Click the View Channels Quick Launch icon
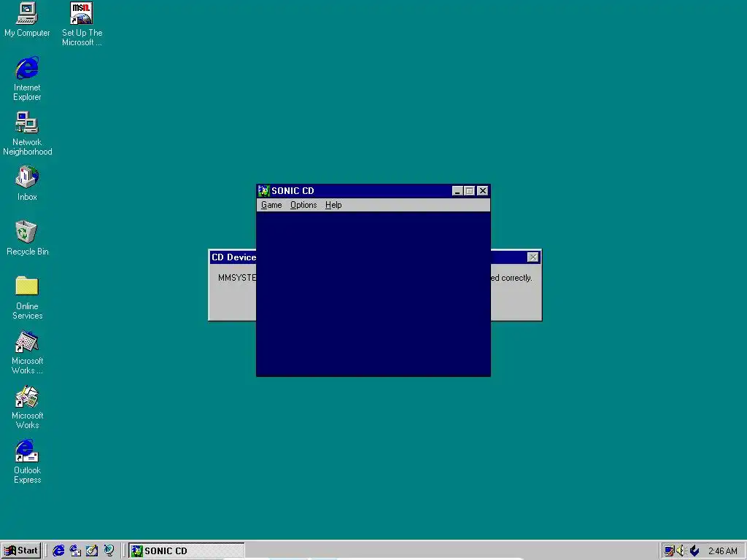This screenshot has width=747, height=560. (109, 551)
